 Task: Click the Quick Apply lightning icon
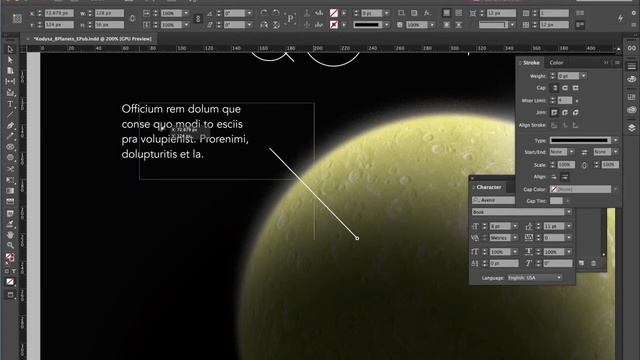coord(620,18)
